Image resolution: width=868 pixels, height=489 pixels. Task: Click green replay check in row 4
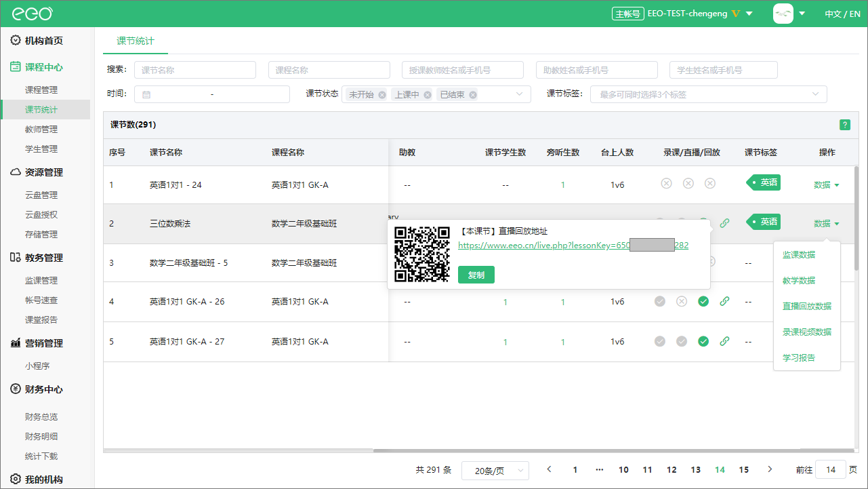703,302
